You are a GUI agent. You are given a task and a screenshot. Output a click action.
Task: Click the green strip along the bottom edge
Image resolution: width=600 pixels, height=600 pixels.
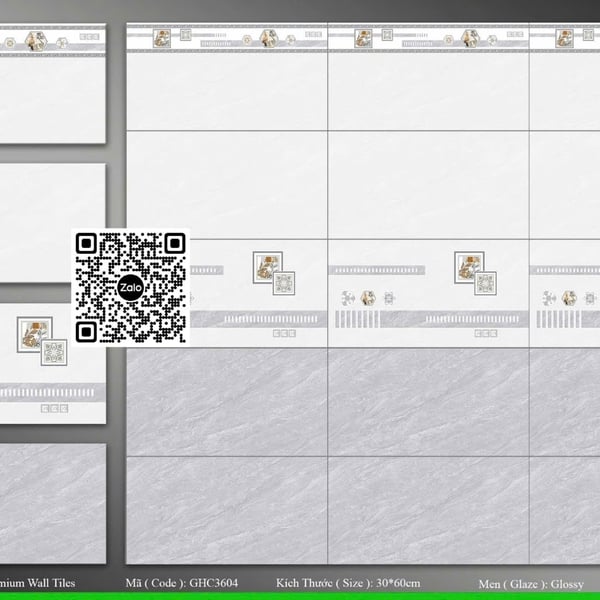point(300,595)
